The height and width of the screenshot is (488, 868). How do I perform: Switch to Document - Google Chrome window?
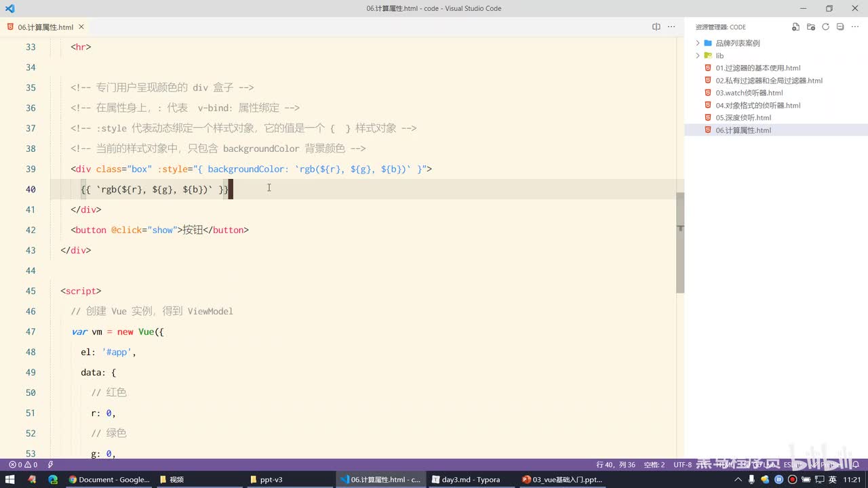(108, 479)
